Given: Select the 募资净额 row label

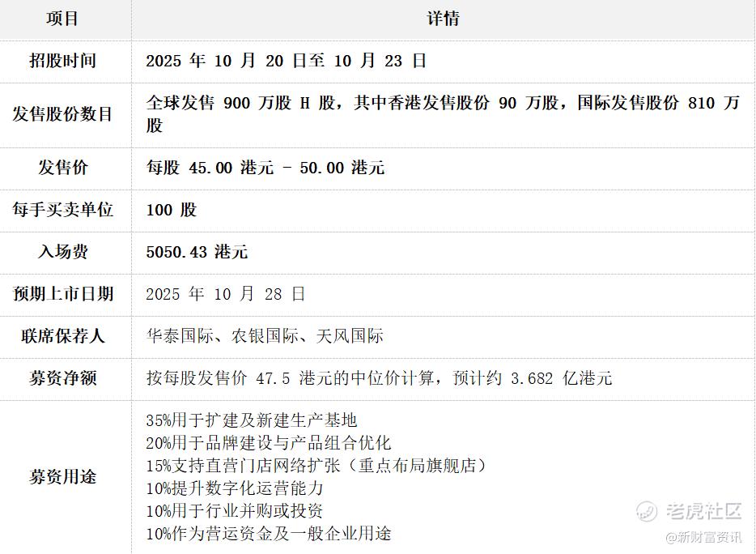Looking at the screenshot, I should click(62, 378).
